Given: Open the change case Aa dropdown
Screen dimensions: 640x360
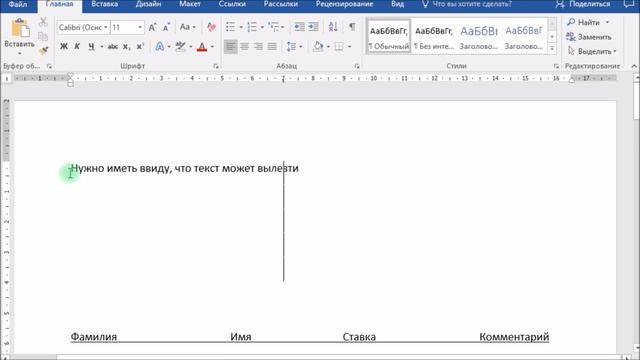Looking at the screenshot, I should 187,27.
